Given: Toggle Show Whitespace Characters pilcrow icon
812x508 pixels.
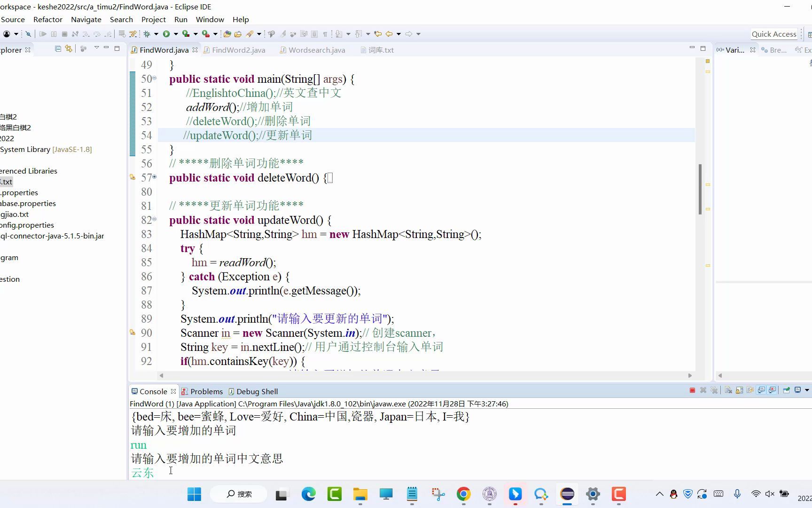Looking at the screenshot, I should point(325,34).
